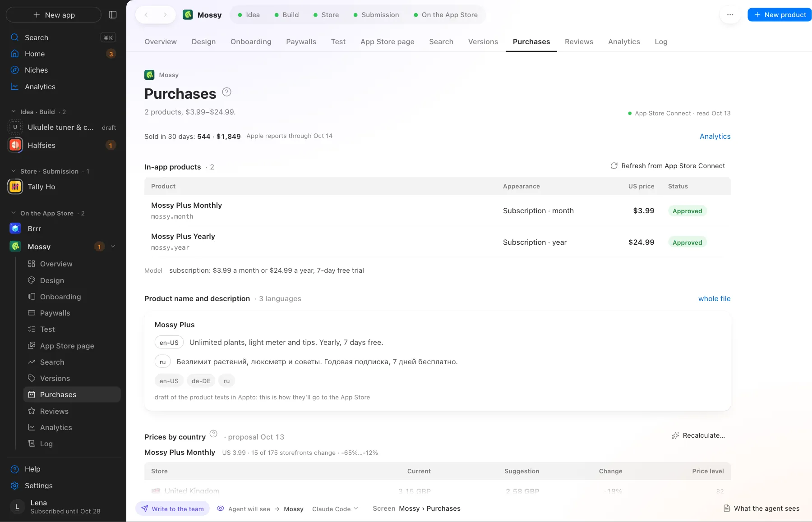Click Prices by country help icon

[214, 434]
